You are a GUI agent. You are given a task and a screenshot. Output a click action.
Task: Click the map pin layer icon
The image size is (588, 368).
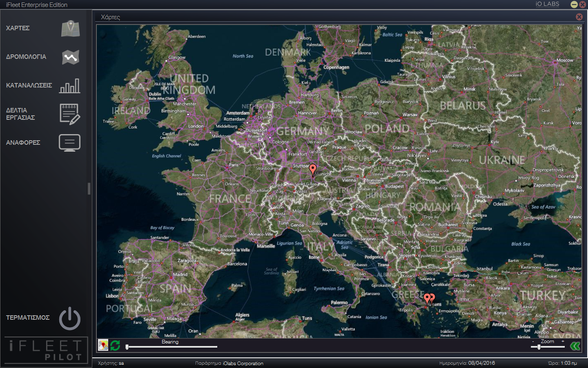point(103,346)
